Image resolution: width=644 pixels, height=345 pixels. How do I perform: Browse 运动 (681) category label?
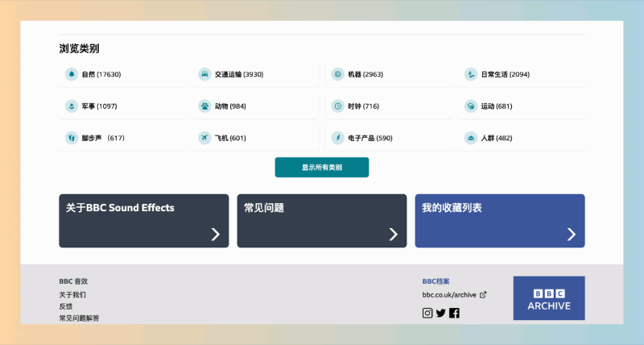[x=497, y=106]
